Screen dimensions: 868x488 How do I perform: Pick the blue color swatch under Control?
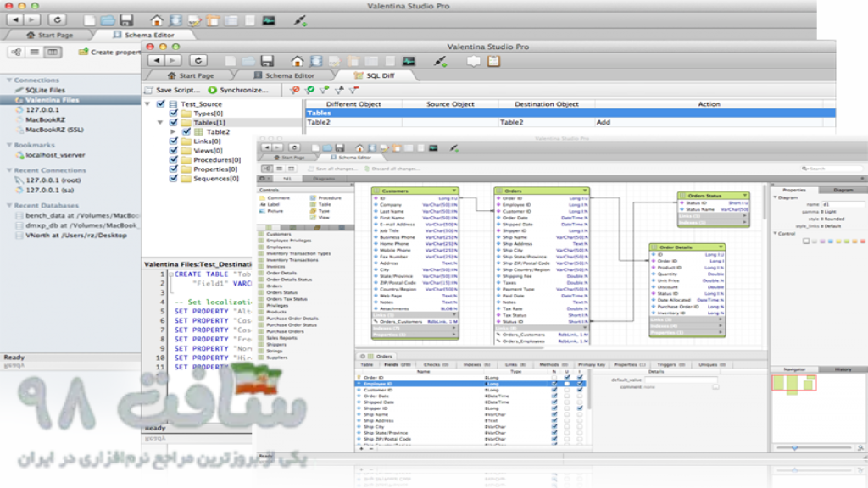point(831,241)
